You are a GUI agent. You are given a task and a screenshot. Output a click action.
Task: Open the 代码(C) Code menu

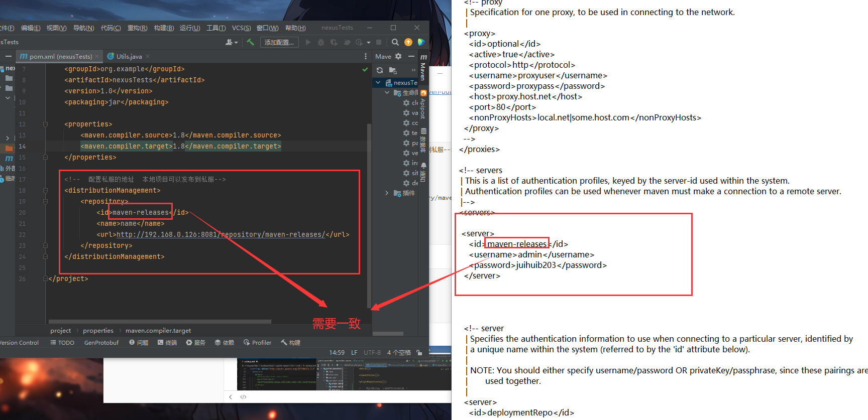pos(111,28)
